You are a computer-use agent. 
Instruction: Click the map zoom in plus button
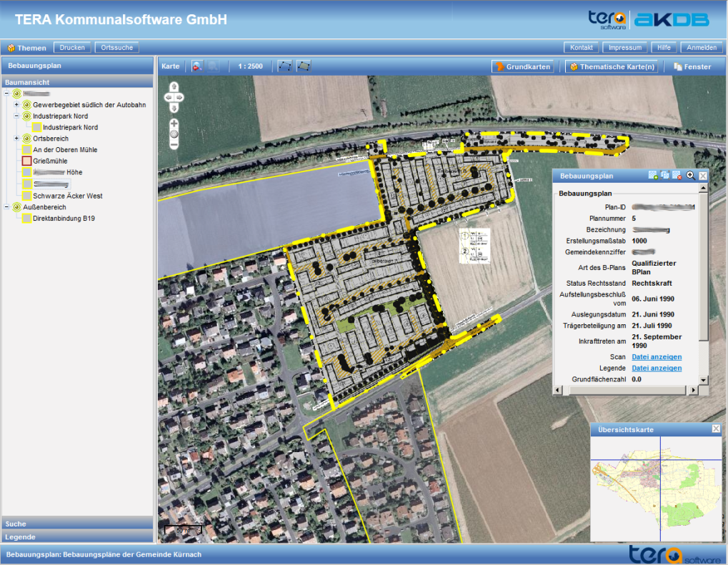pyautogui.click(x=174, y=123)
